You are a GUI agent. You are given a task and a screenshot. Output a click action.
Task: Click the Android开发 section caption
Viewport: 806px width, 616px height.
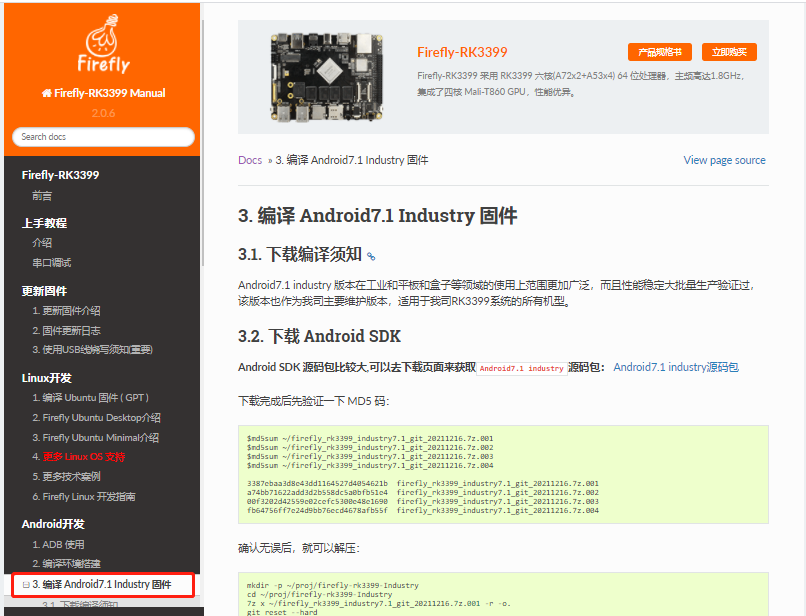pyautogui.click(x=53, y=524)
